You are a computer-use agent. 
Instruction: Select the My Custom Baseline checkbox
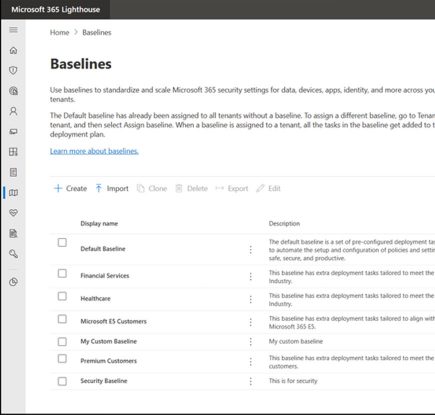62,342
